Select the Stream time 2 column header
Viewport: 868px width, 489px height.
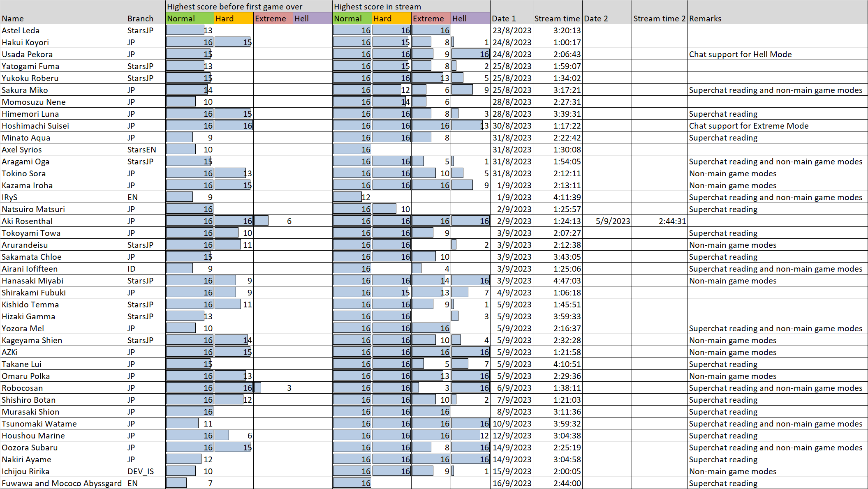click(x=660, y=18)
